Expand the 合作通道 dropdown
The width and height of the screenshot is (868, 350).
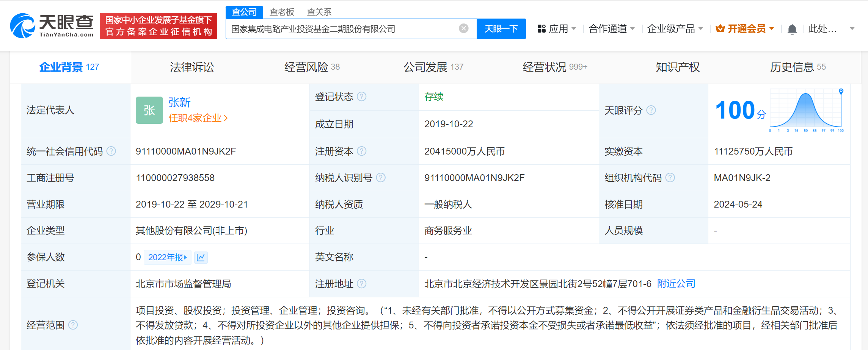tap(611, 29)
